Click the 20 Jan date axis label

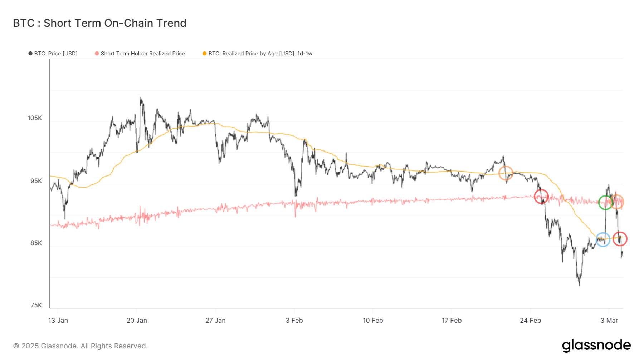[x=137, y=321]
